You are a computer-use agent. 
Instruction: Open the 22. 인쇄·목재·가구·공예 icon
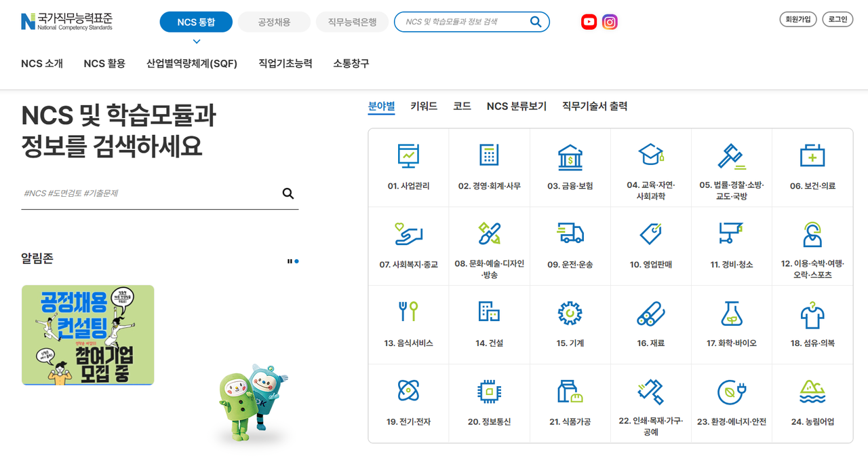tap(651, 392)
